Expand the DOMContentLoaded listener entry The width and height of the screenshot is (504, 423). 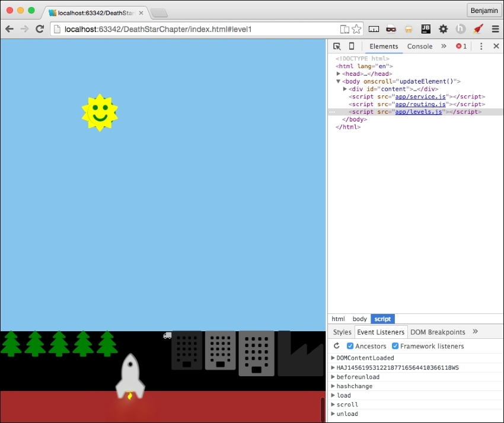333,358
